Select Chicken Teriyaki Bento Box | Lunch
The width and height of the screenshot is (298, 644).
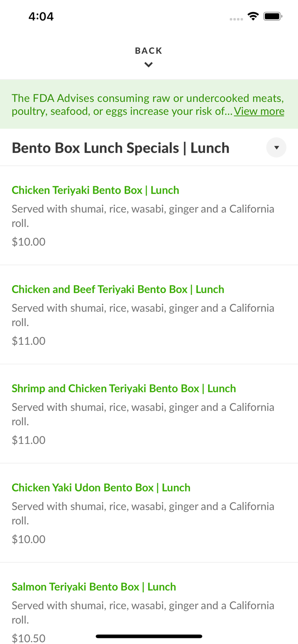pyautogui.click(x=95, y=190)
